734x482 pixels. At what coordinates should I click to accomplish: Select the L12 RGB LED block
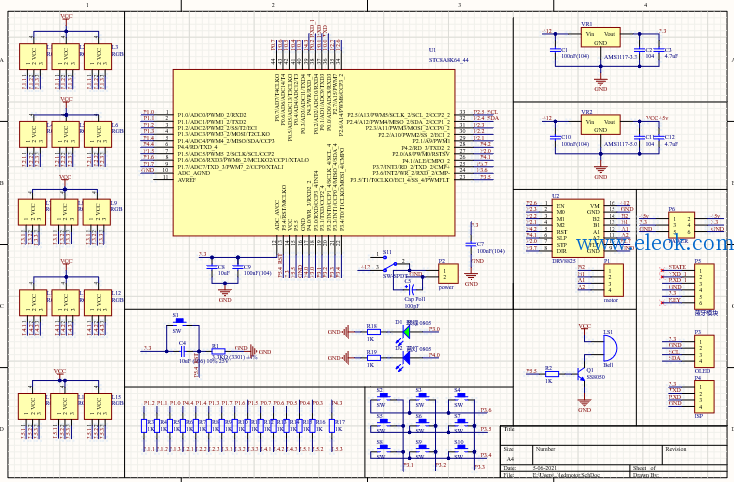click(98, 302)
